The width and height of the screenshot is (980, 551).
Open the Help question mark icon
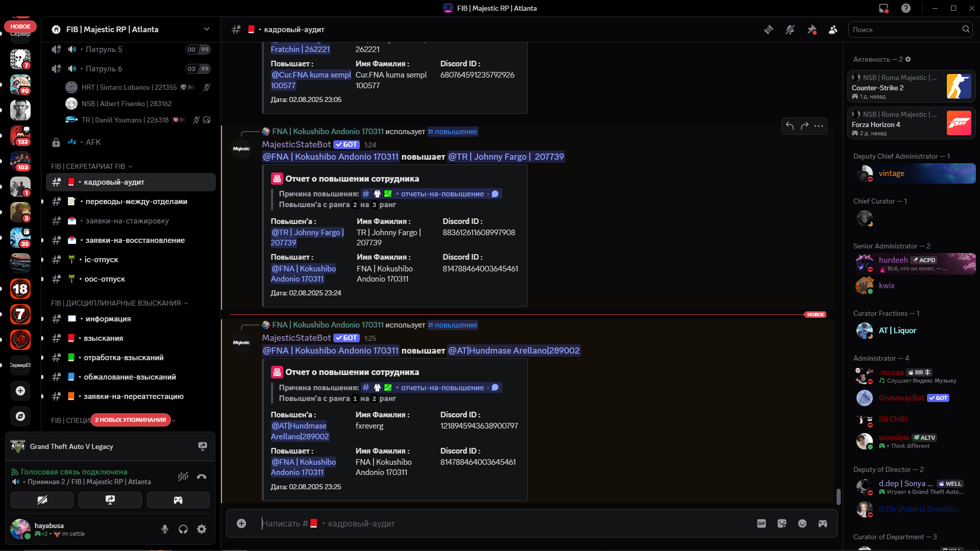[x=906, y=8]
